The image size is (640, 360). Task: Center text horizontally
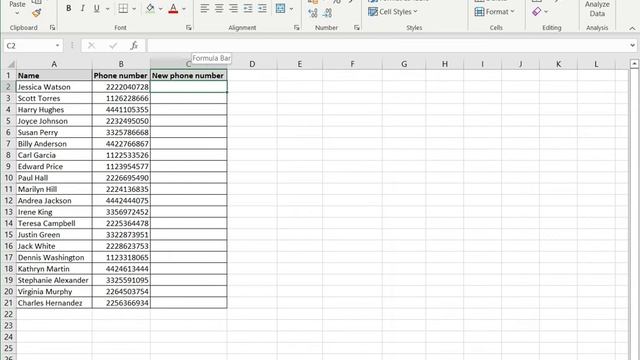pyautogui.click(x=219, y=8)
